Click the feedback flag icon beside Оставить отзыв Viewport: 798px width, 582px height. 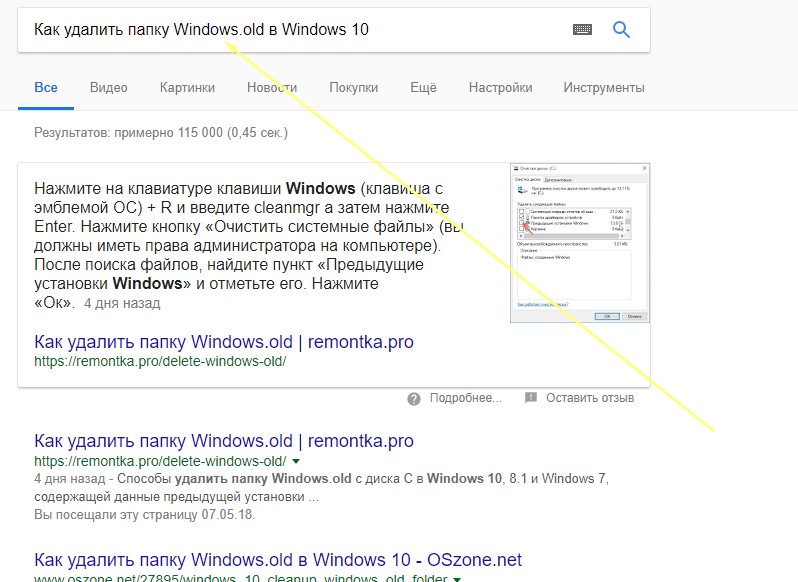[x=531, y=397]
